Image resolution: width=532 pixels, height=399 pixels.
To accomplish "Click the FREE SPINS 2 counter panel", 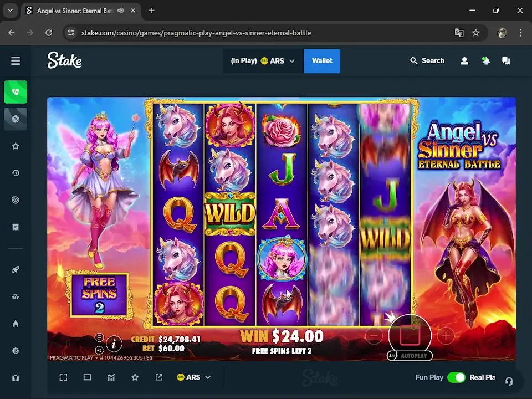I will tap(99, 294).
